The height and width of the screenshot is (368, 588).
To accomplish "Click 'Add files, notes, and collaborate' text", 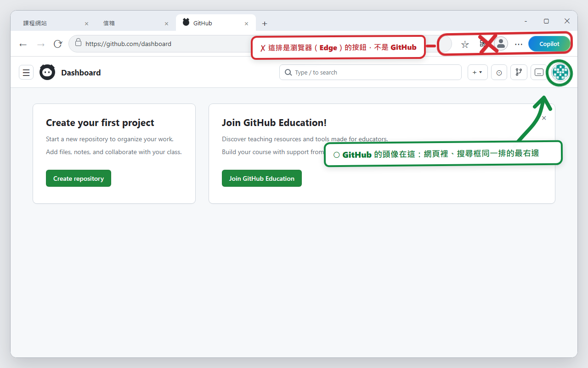I will tap(114, 152).
